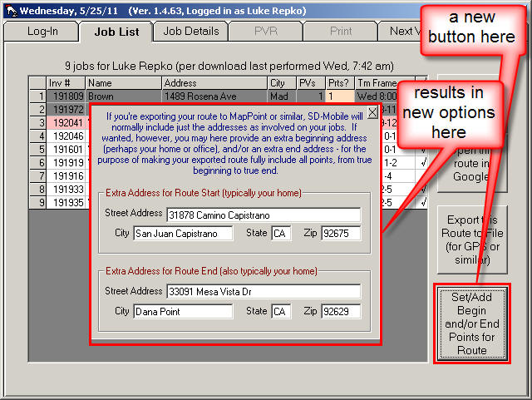Click the route end Street Address field
532x400 pixels.
click(x=263, y=292)
